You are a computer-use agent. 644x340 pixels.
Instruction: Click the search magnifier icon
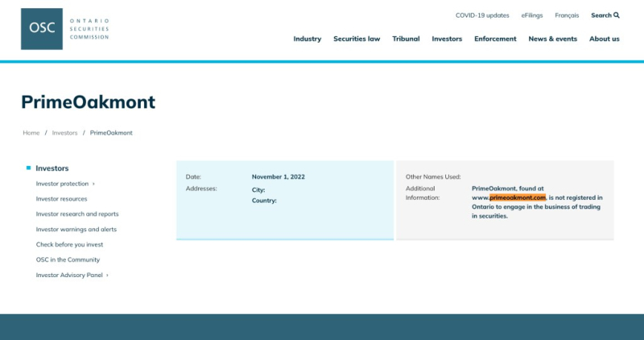pos(617,15)
